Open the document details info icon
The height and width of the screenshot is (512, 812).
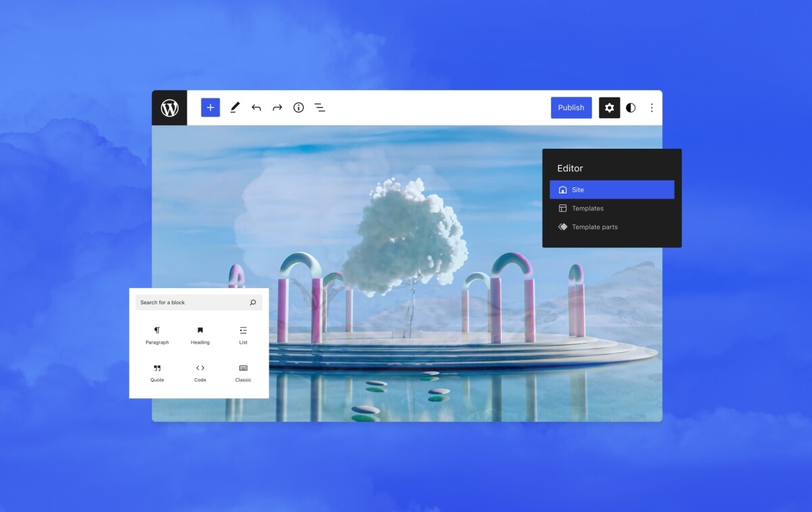298,108
